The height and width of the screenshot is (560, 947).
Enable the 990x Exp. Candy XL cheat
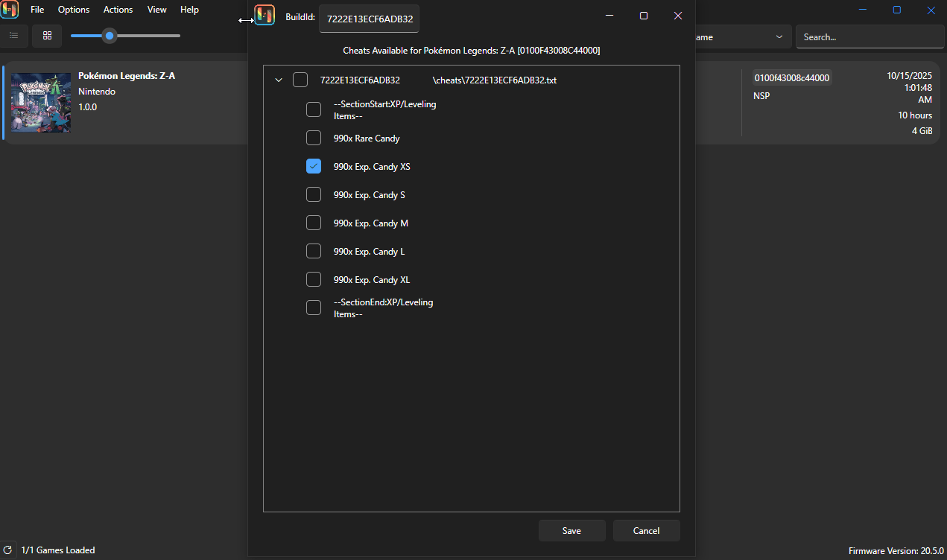(x=314, y=280)
